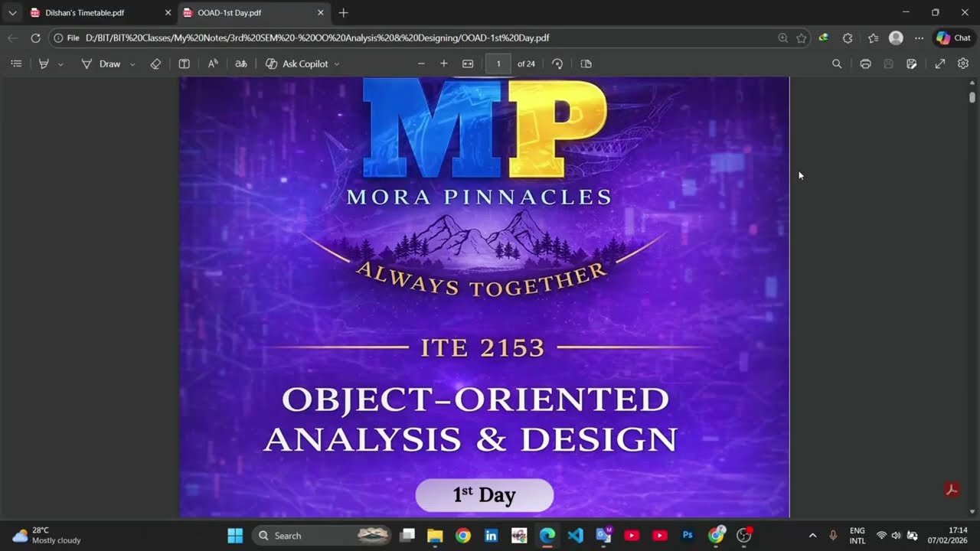Open the Wi-Fi network tray icon
The width and height of the screenshot is (980, 551).
pyautogui.click(x=881, y=536)
